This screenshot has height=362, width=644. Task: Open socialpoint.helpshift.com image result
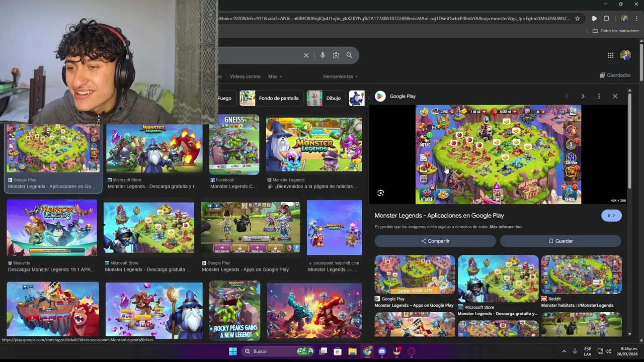[x=334, y=228]
